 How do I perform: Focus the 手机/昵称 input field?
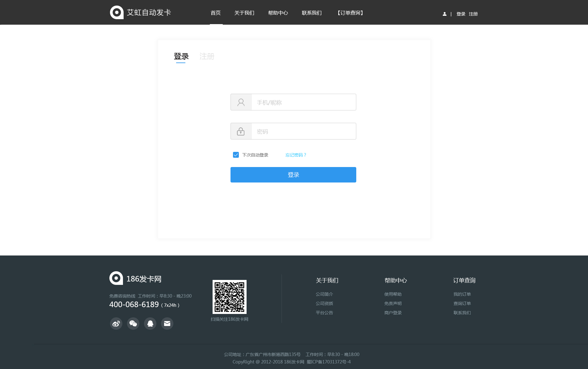click(303, 102)
